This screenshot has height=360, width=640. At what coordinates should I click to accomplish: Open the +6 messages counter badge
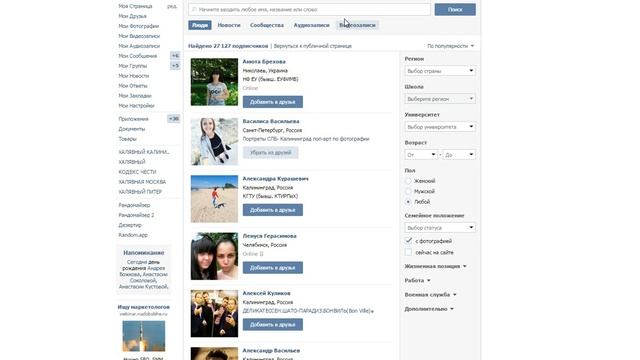(175, 56)
